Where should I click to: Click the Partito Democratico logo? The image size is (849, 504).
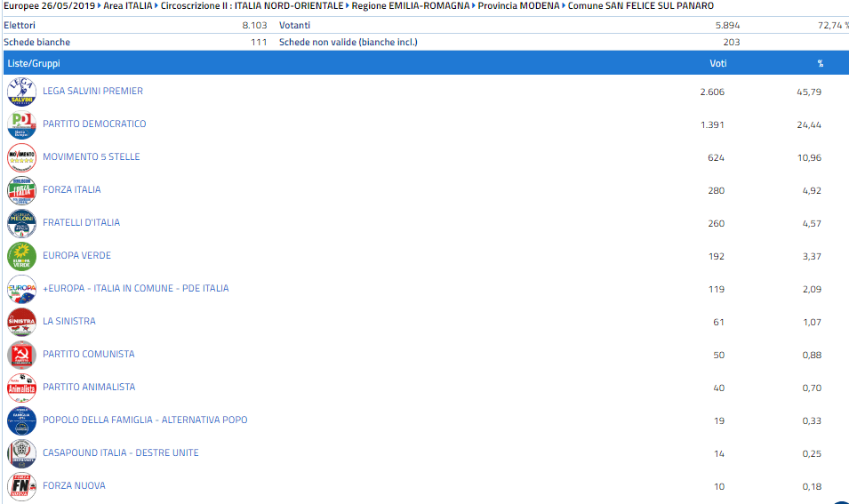pyautogui.click(x=21, y=125)
